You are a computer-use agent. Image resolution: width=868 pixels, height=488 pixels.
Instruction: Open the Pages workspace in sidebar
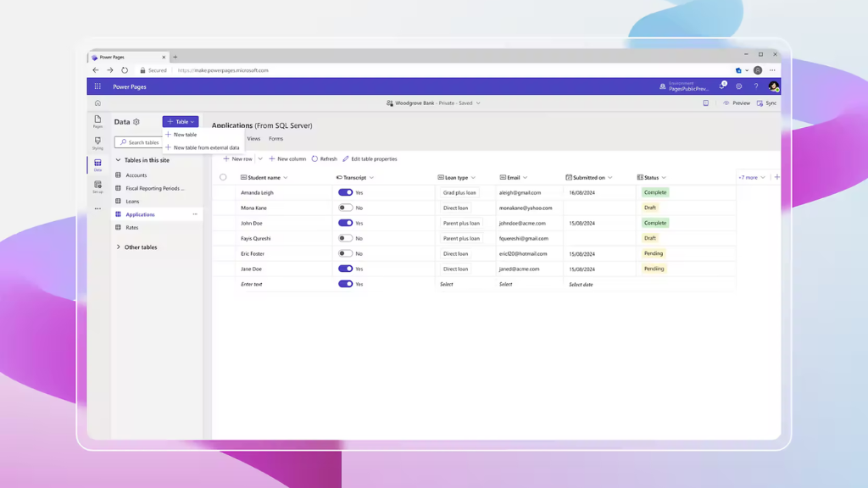click(x=97, y=122)
